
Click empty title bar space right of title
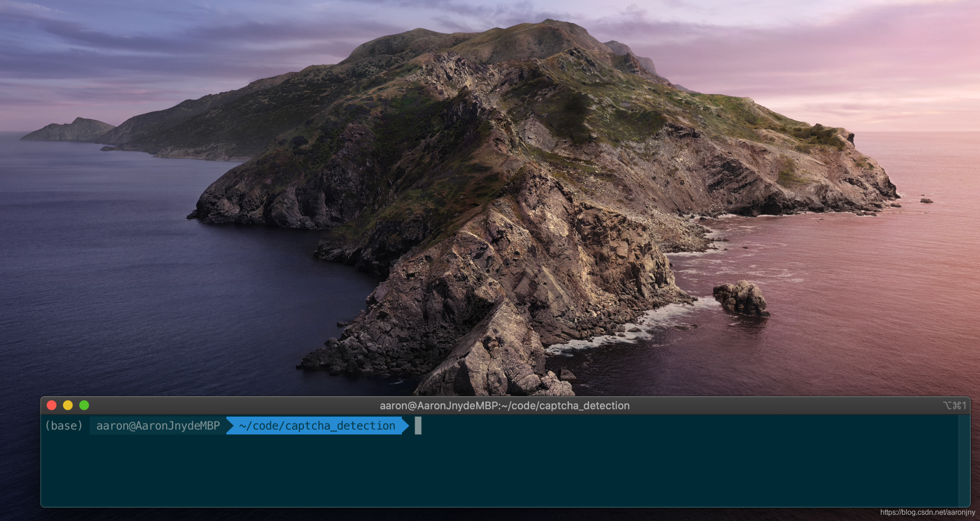coord(781,406)
